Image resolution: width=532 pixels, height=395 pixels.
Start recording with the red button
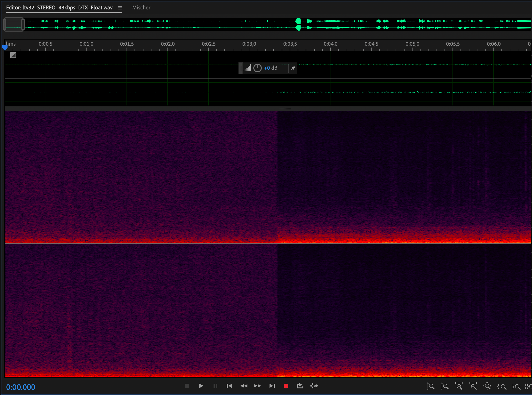(x=286, y=386)
